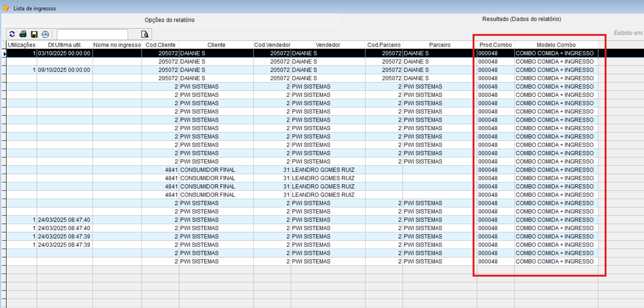Viewport: 644px width, 308px height.
Task: Select the 09/10/2025 last-use date cell
Action: pos(64,70)
